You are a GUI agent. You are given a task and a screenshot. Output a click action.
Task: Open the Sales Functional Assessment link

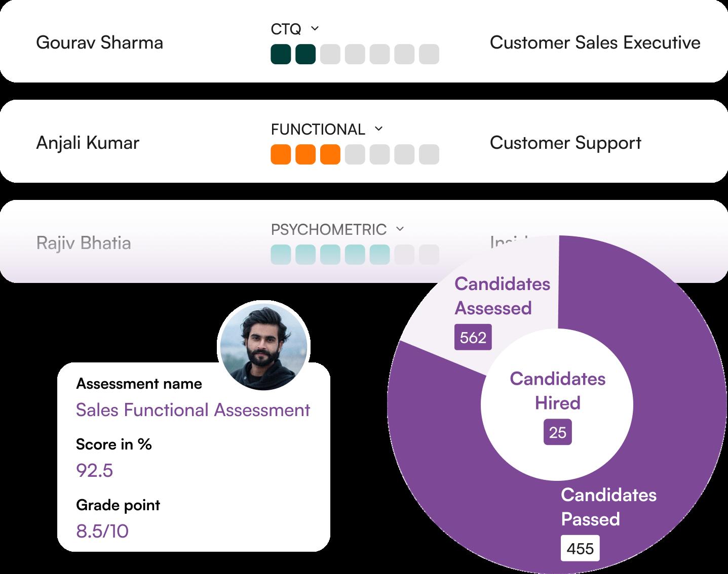coord(193,410)
